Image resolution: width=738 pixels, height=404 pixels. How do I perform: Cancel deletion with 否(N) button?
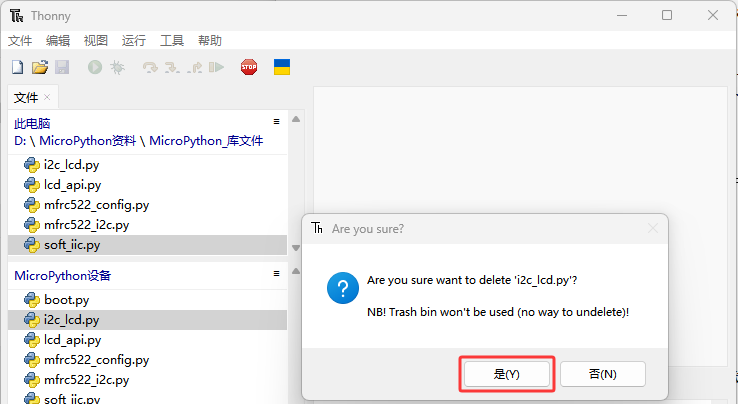[602, 374]
